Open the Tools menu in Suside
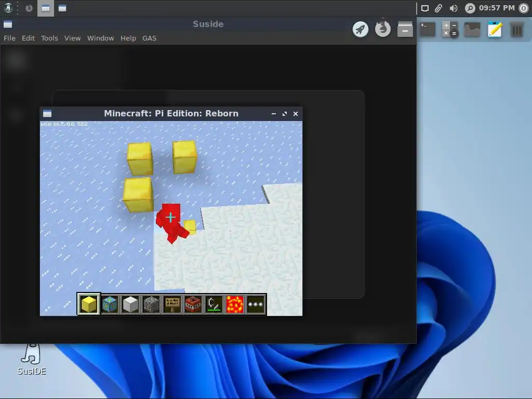Image resolution: width=532 pixels, height=399 pixels. [x=49, y=38]
